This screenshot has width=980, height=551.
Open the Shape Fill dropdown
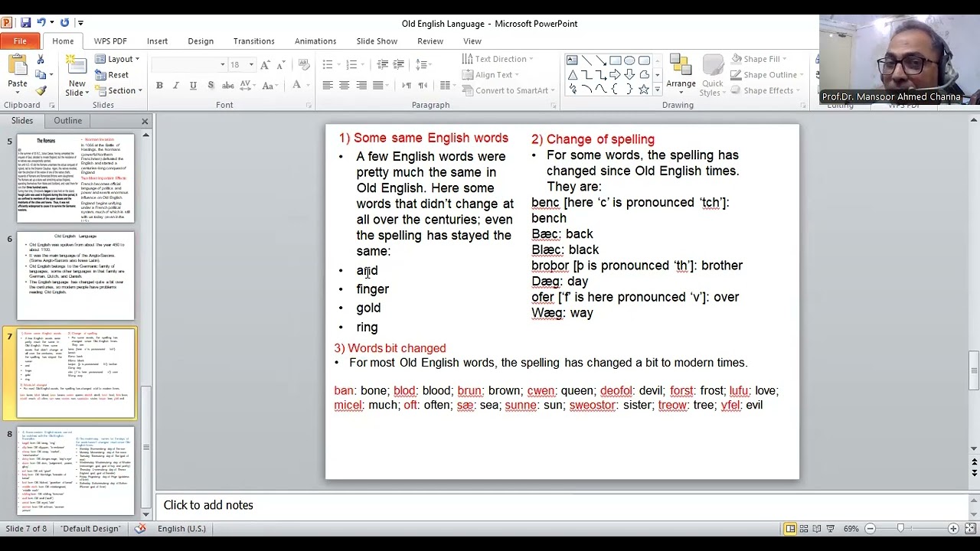pos(759,59)
